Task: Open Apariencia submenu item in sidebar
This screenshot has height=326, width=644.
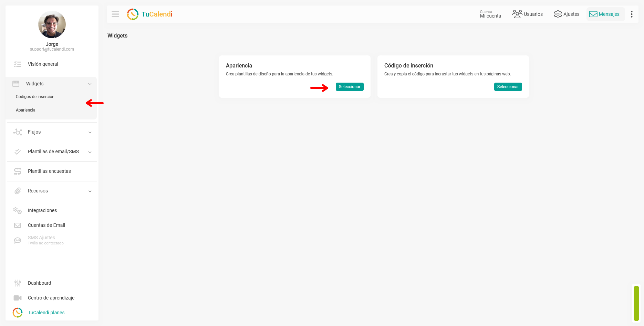Action: point(25,110)
